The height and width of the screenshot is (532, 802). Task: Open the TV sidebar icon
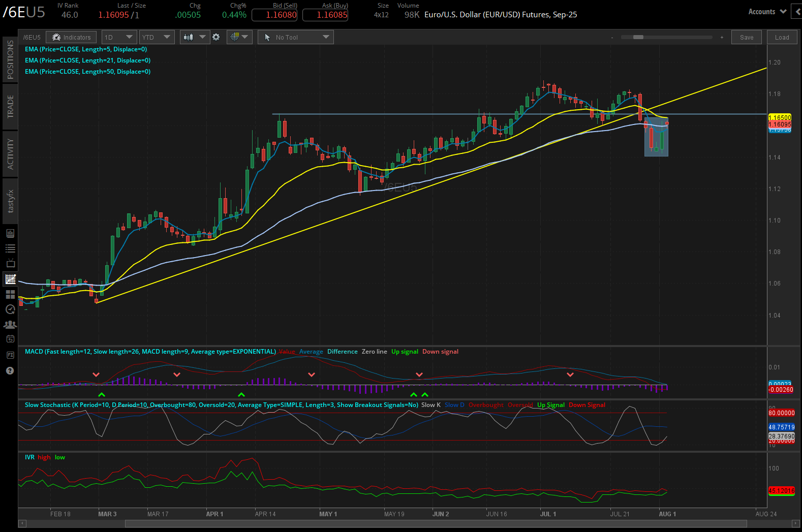tap(10, 264)
